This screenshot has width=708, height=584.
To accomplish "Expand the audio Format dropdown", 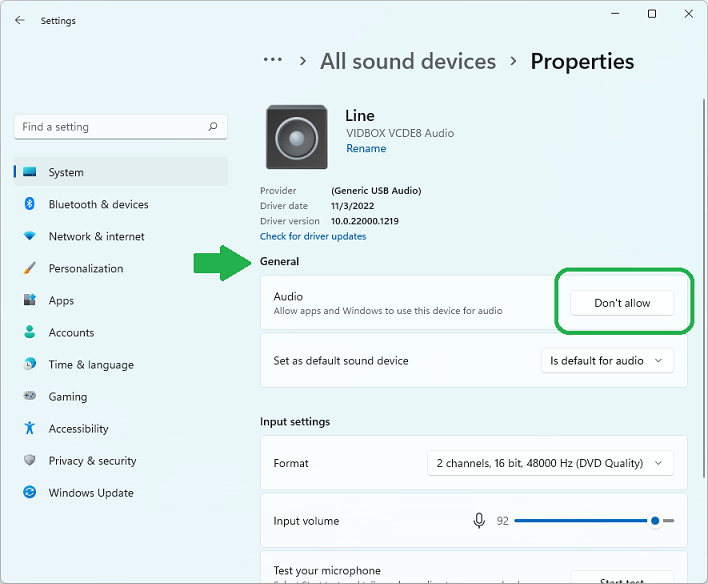I will pyautogui.click(x=550, y=463).
